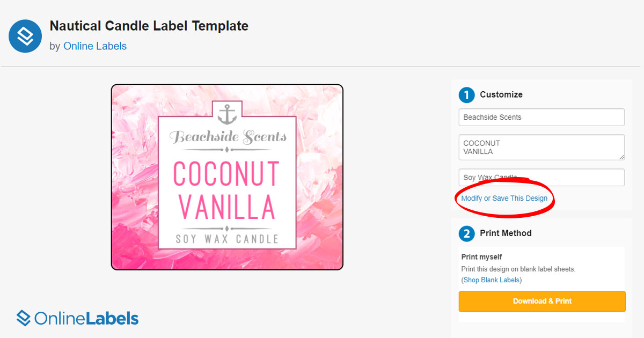This screenshot has width=644, height=338.
Task: Focus the Beachside Scents text field
Action: pyautogui.click(x=541, y=117)
